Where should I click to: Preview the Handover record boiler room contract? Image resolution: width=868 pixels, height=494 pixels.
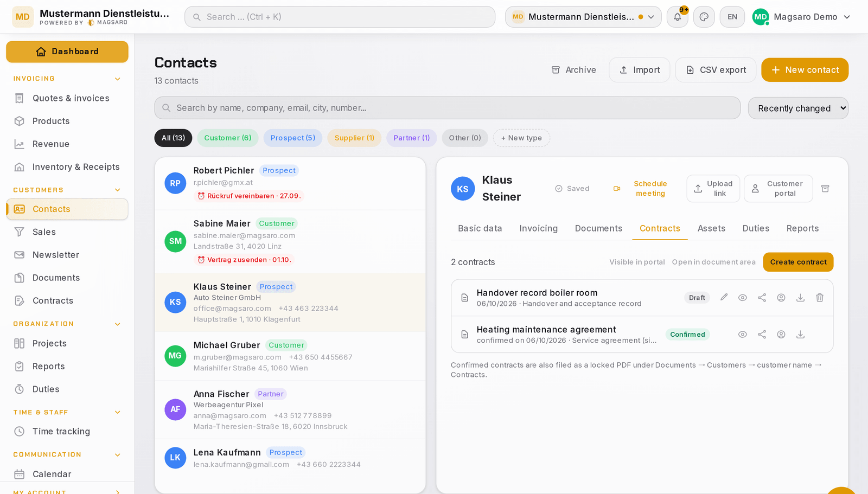743,298
